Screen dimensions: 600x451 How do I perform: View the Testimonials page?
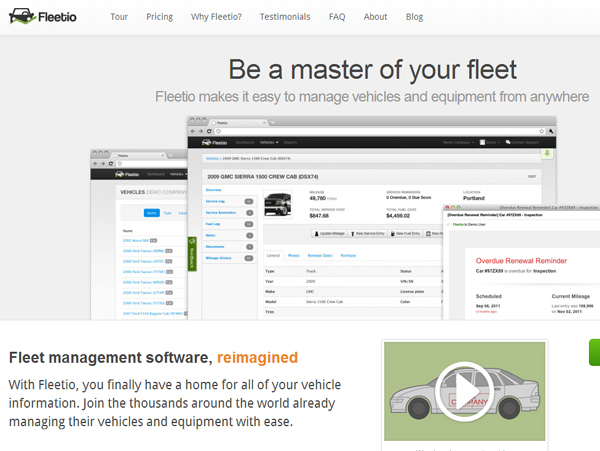click(x=285, y=17)
